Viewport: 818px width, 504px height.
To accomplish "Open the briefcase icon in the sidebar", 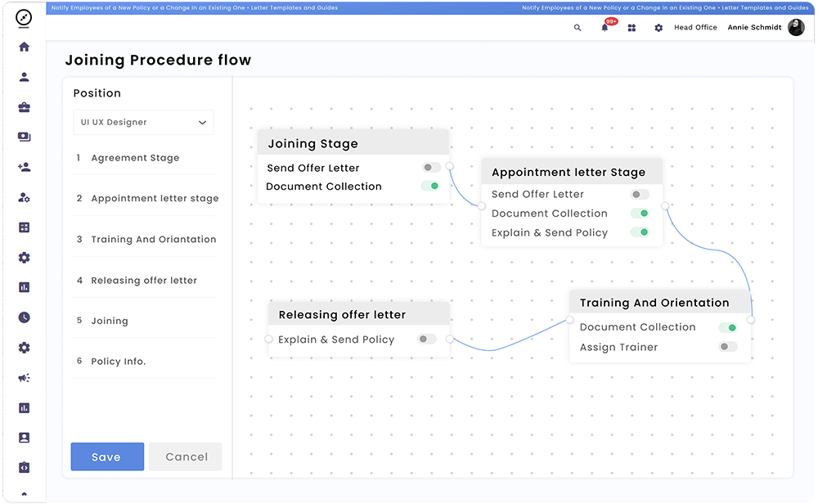I will (x=24, y=106).
